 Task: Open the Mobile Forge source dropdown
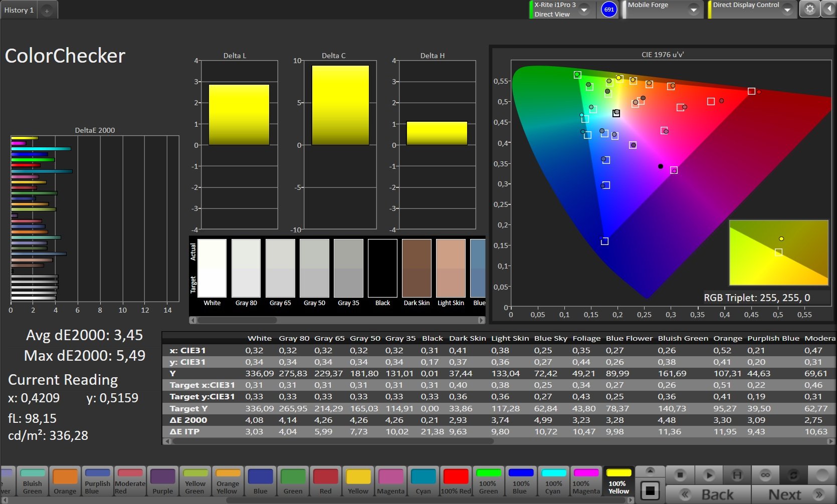(693, 10)
